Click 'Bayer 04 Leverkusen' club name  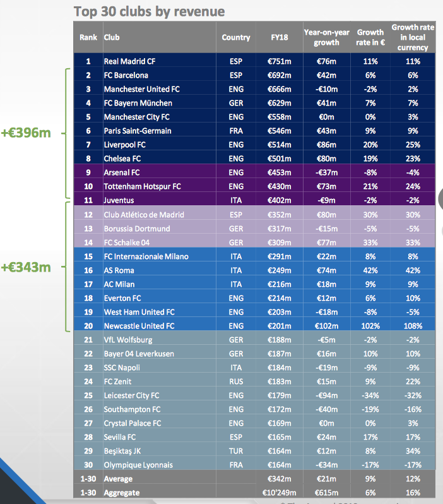point(138,354)
